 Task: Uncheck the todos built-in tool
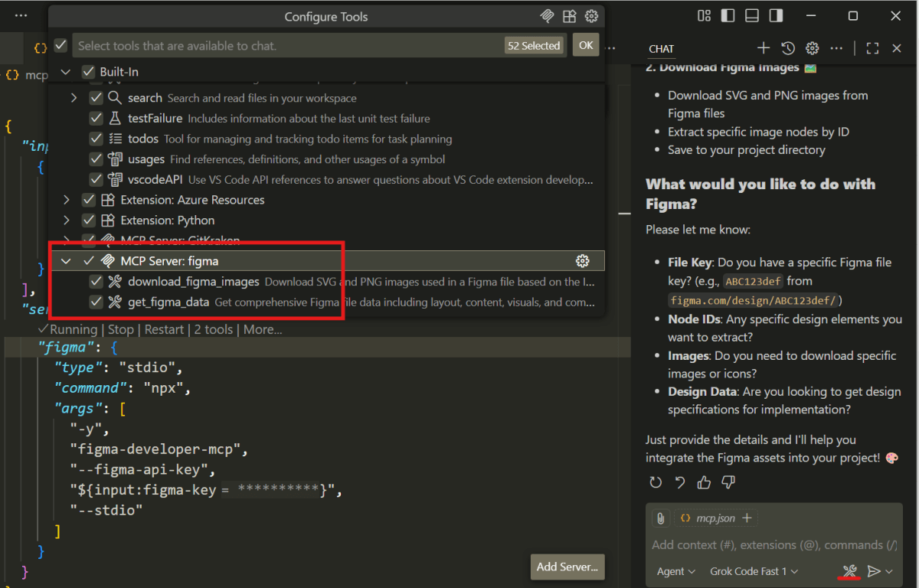[96, 139]
